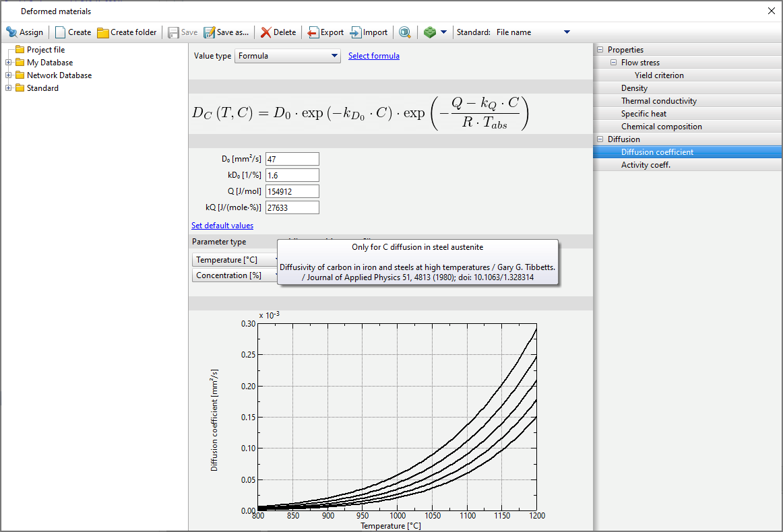Click the Import icon
The width and height of the screenshot is (783, 532).
click(356, 32)
